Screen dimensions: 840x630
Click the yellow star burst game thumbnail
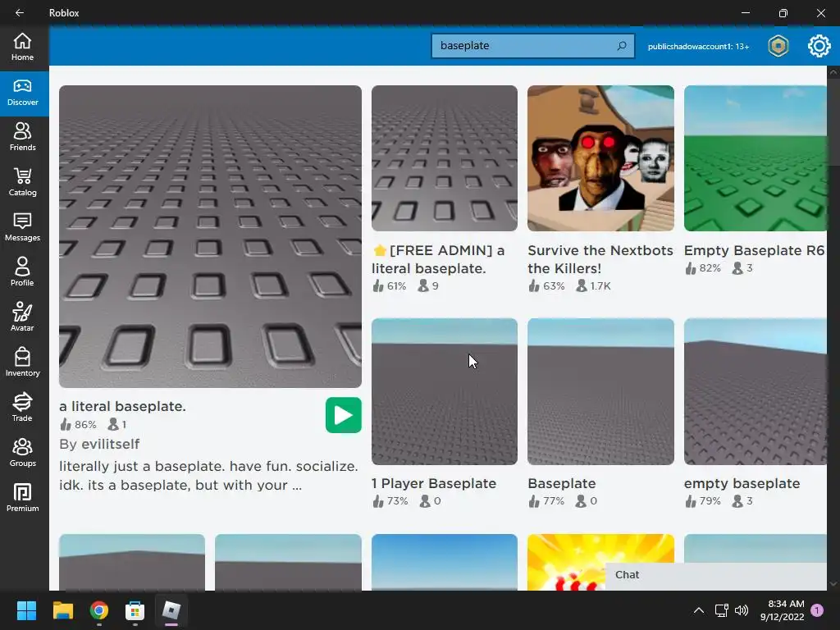point(600,562)
